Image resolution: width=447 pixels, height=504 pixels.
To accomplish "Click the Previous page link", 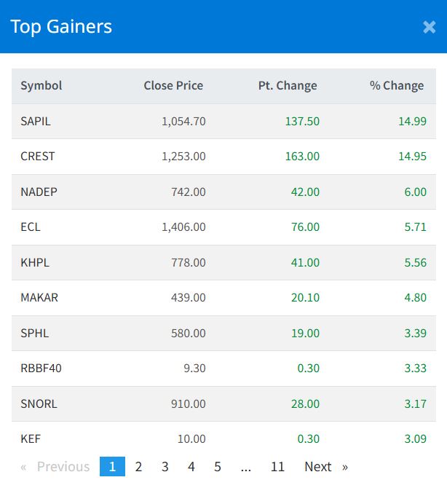I will coord(55,466).
